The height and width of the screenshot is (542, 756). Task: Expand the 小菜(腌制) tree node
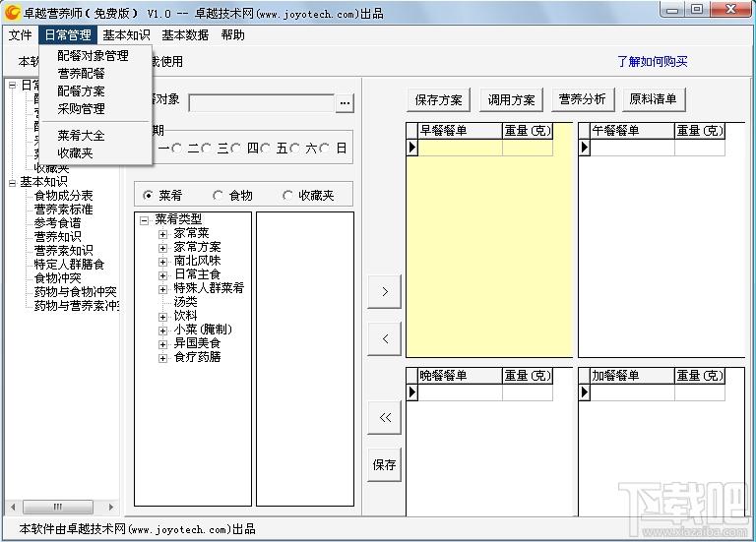coord(163,331)
